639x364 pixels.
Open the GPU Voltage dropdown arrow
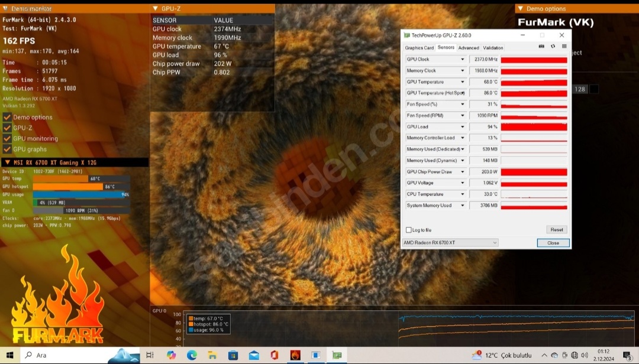point(463,183)
